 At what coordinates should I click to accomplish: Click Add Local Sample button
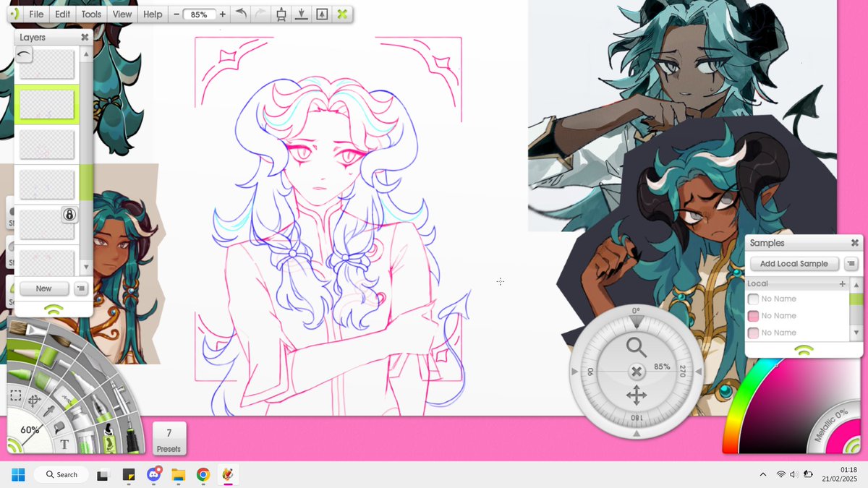tap(794, 264)
